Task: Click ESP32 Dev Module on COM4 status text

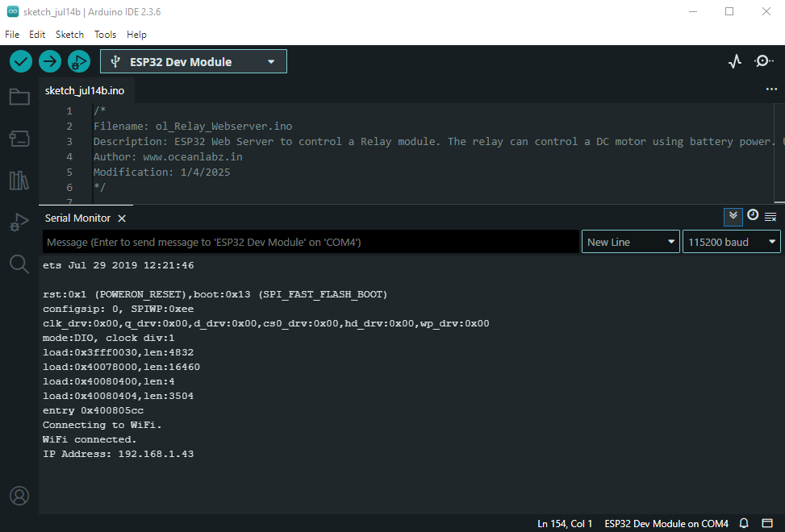Action: click(x=666, y=523)
